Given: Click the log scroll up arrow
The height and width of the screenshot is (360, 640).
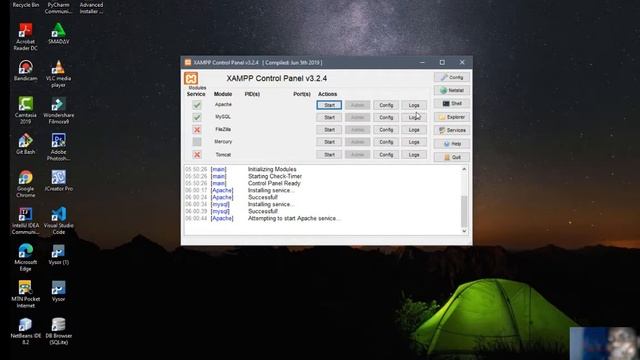Looking at the screenshot, I should click(464, 169).
